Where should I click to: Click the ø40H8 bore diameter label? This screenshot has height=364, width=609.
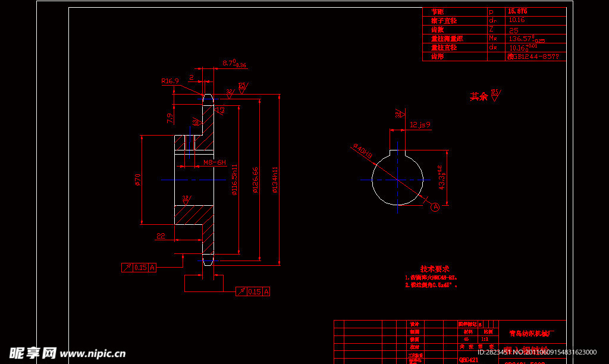point(363,151)
